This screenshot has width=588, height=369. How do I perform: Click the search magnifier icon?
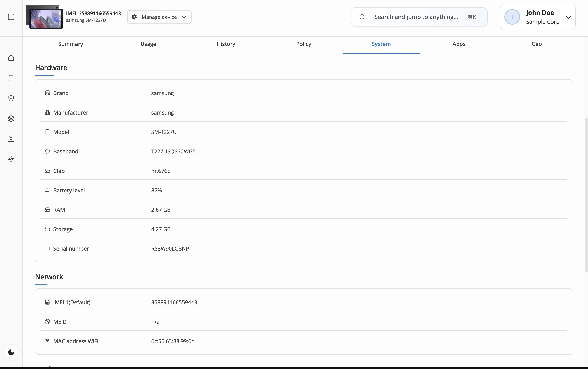(362, 17)
